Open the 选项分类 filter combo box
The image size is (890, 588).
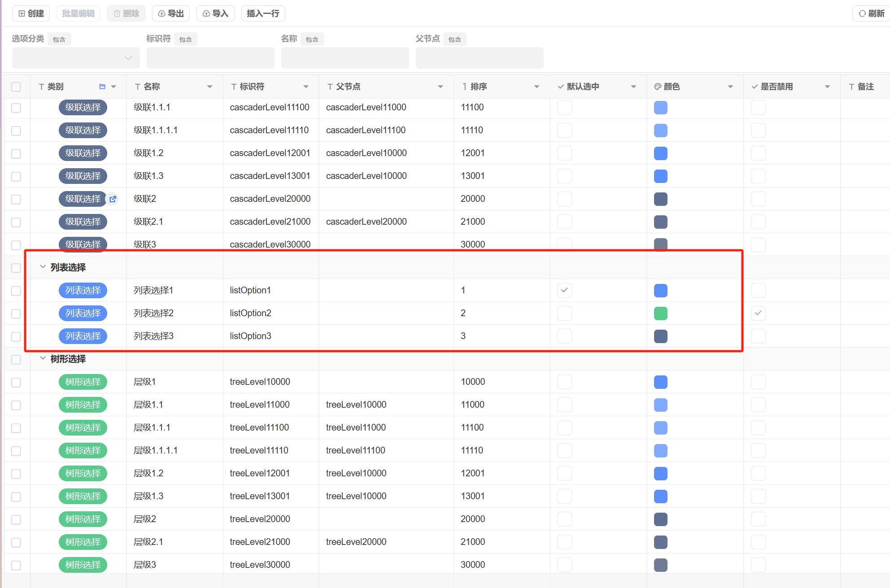pos(76,58)
